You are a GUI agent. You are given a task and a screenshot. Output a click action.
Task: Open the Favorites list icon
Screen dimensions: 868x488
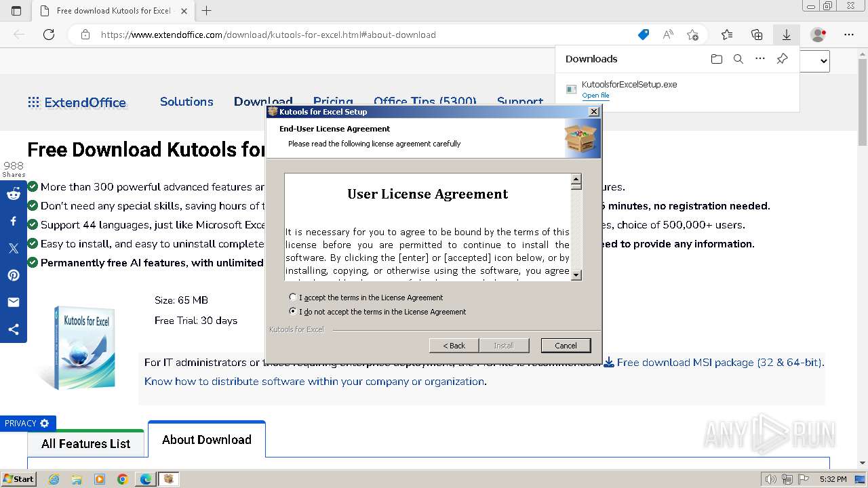click(x=727, y=35)
